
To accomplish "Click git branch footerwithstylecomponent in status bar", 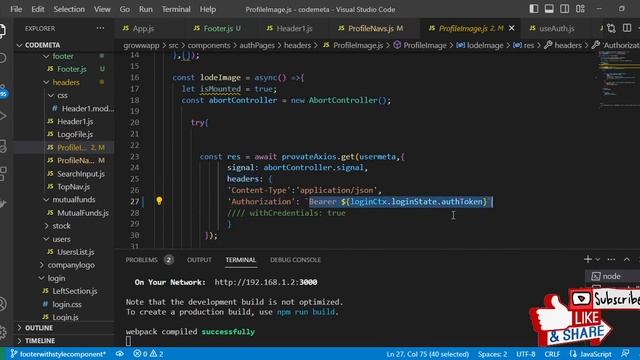I will click(x=58, y=354).
